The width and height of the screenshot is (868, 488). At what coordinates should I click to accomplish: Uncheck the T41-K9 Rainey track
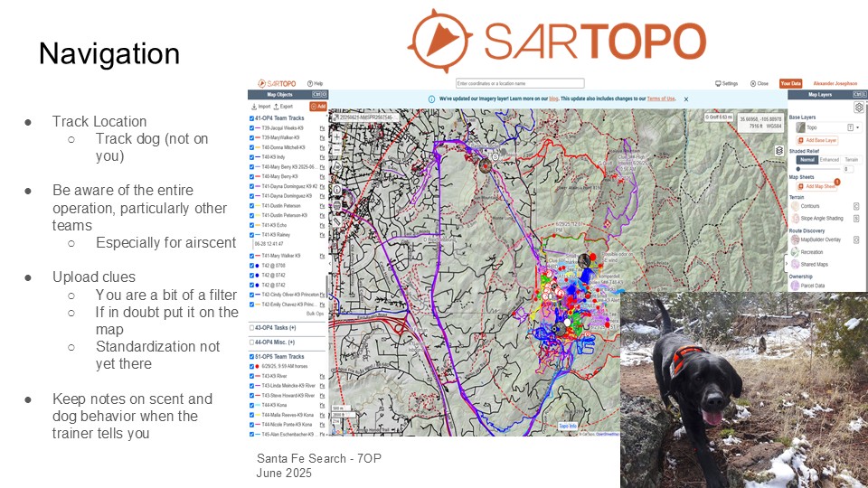tap(252, 235)
